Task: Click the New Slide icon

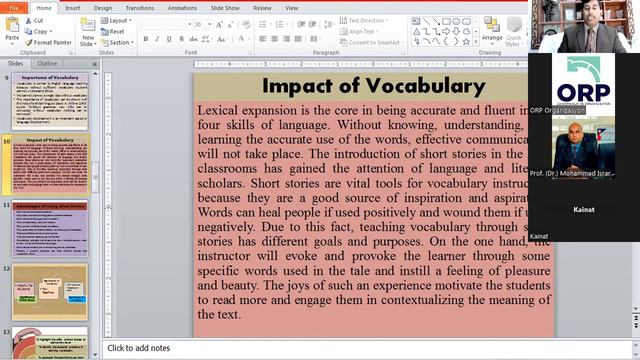Action: [88, 25]
